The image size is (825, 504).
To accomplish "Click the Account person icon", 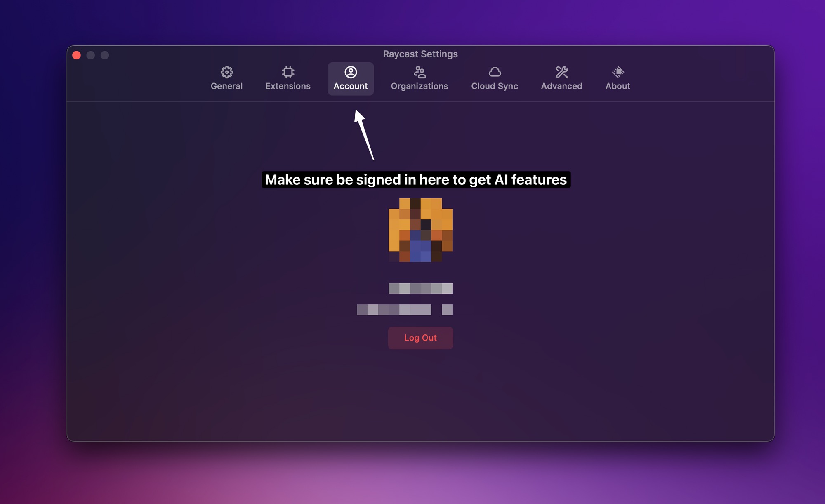I will pyautogui.click(x=351, y=72).
